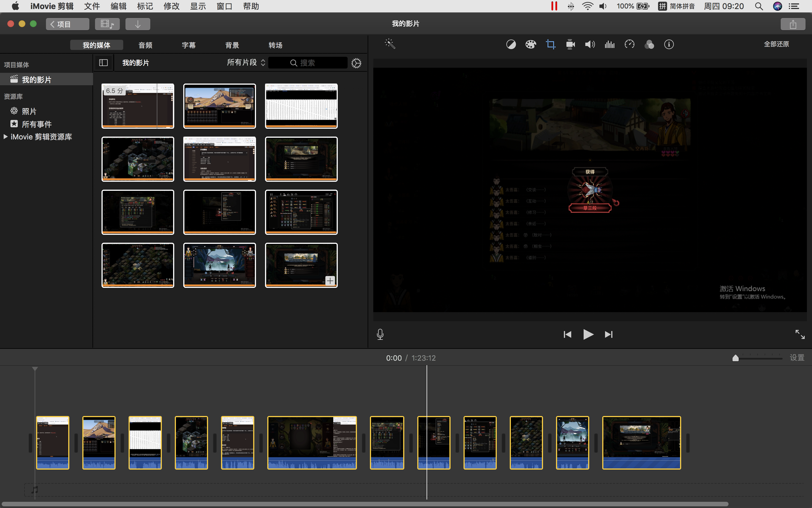Skip to the previous clip

coord(567,335)
